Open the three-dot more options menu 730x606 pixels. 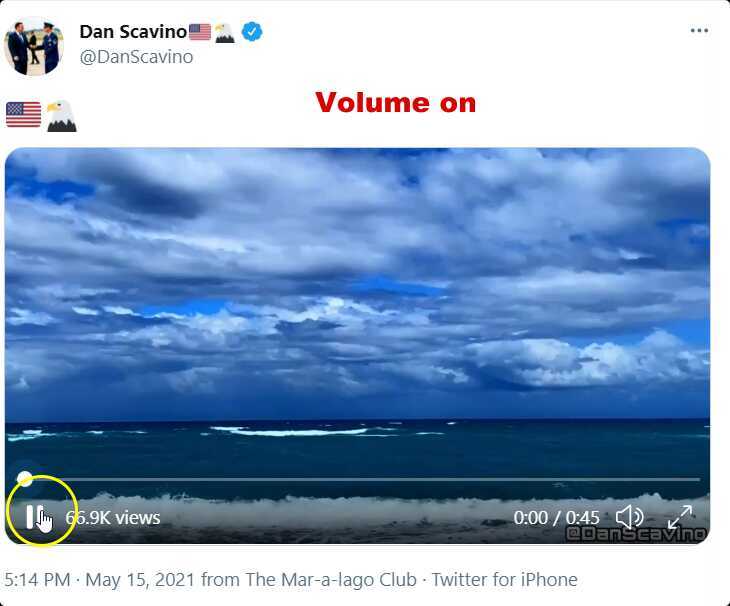point(699,31)
